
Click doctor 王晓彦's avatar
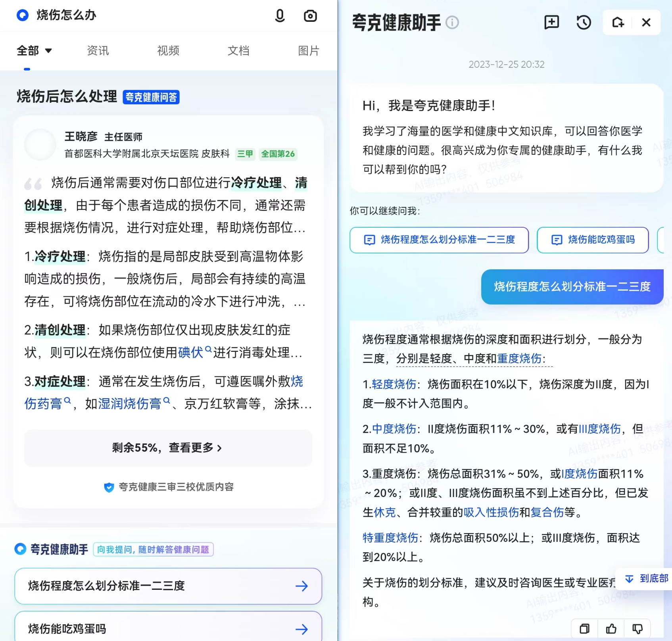pyautogui.click(x=40, y=144)
